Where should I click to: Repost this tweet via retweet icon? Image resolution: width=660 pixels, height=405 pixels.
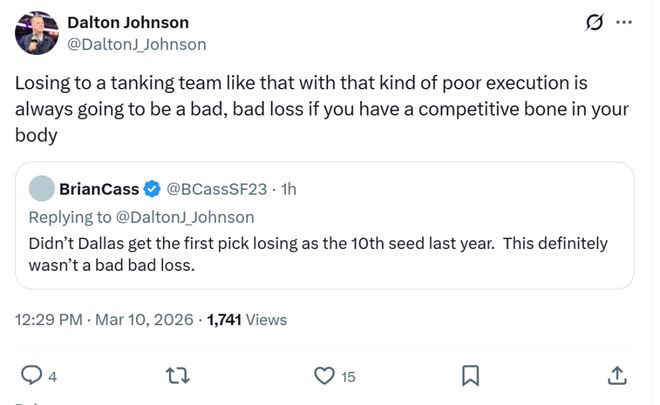pos(177,376)
